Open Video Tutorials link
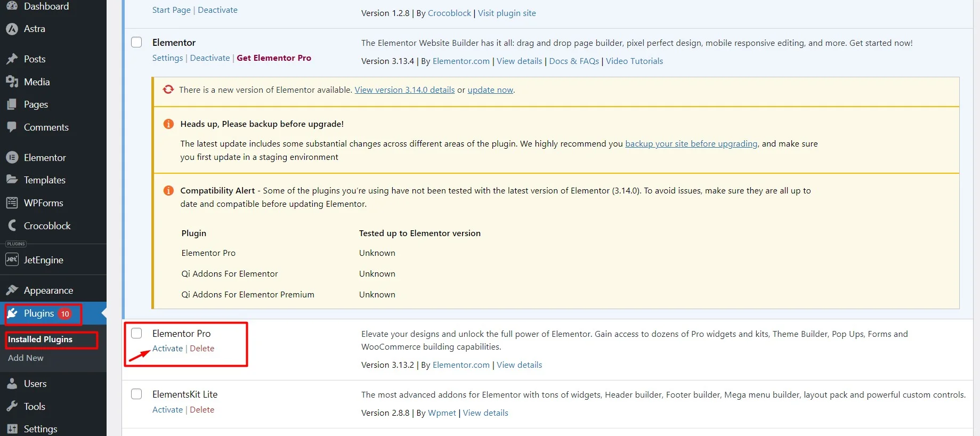Viewport: 980px width, 436px height. 634,61
